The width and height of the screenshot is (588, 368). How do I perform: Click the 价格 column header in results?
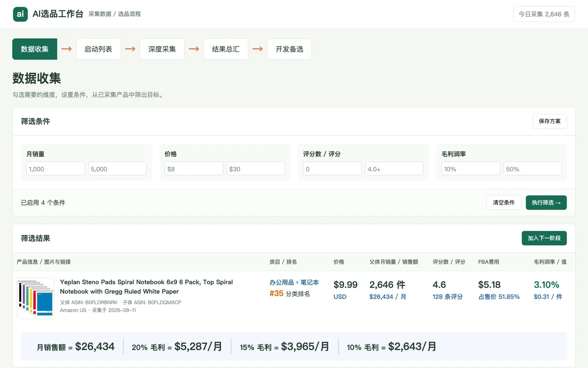339,262
